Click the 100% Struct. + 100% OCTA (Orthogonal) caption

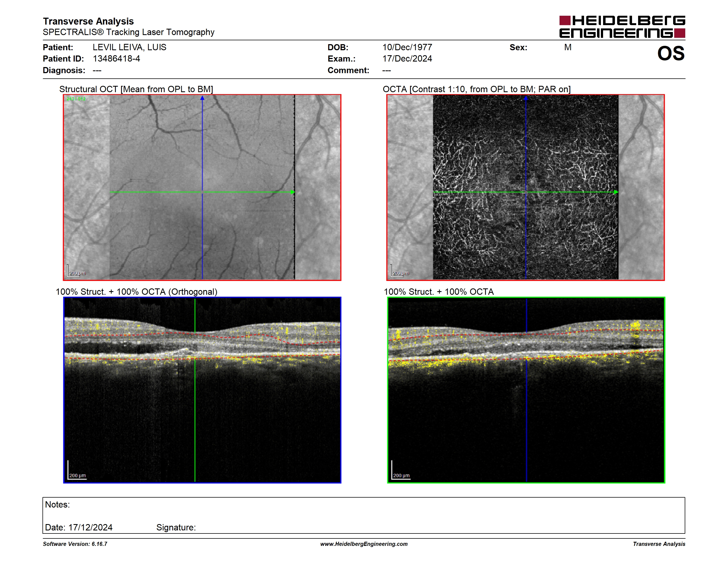[x=136, y=292]
